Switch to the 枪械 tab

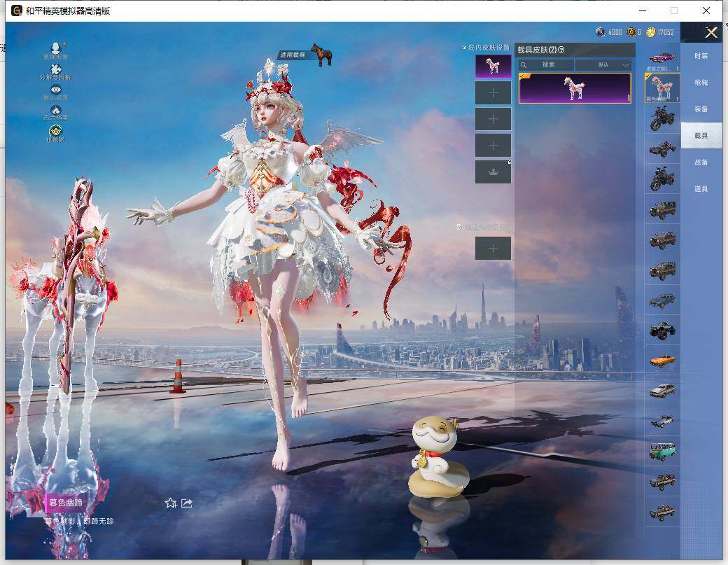[701, 83]
